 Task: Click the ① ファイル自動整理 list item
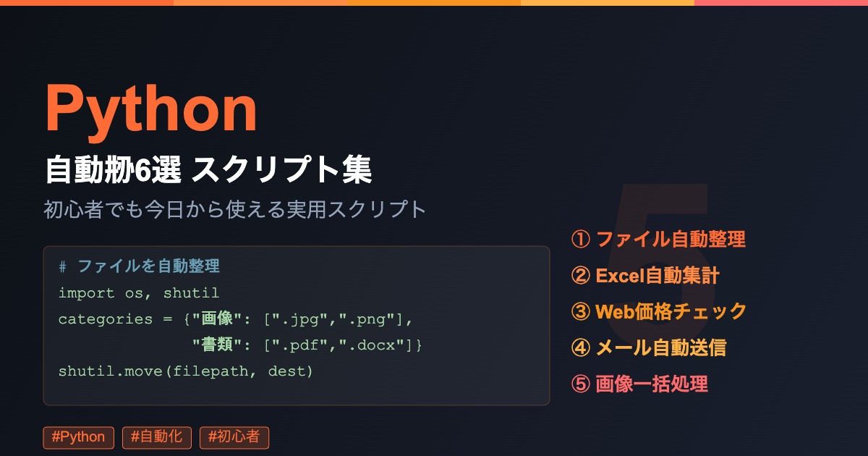click(658, 239)
